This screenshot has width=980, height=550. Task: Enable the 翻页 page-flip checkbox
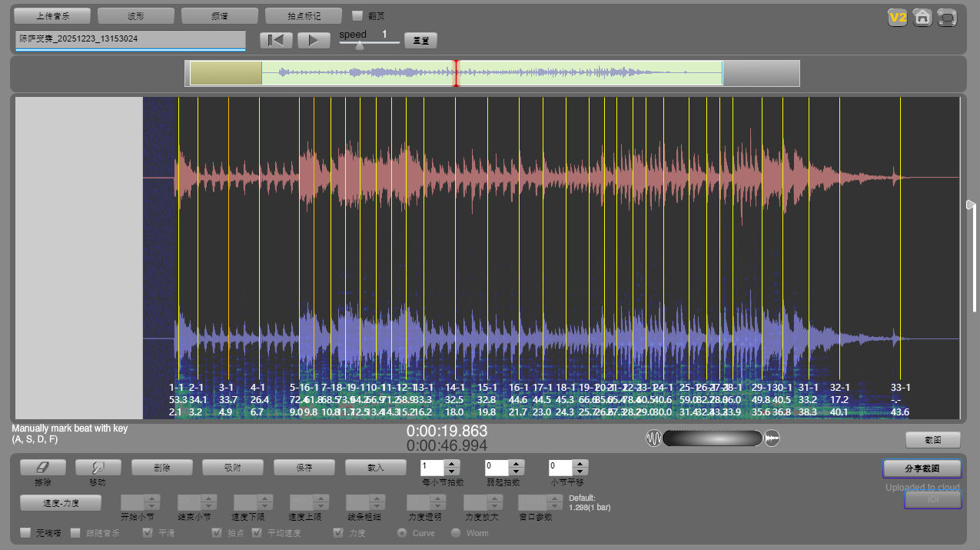click(x=357, y=15)
